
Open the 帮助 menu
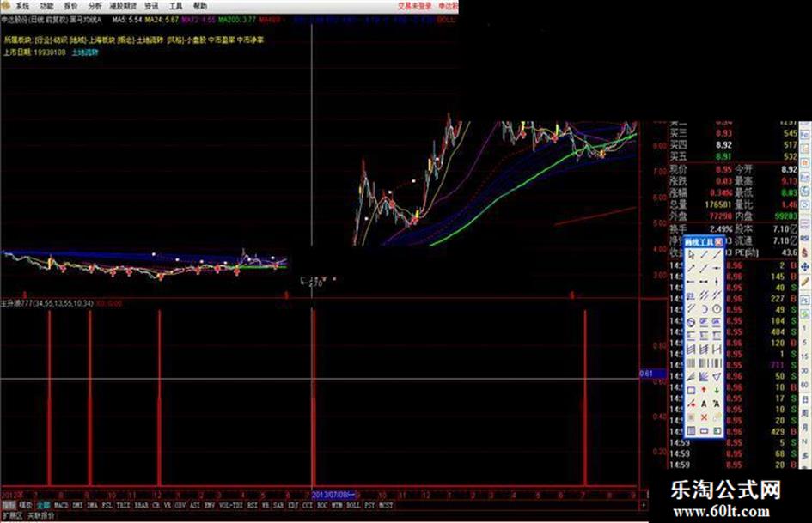click(200, 6)
